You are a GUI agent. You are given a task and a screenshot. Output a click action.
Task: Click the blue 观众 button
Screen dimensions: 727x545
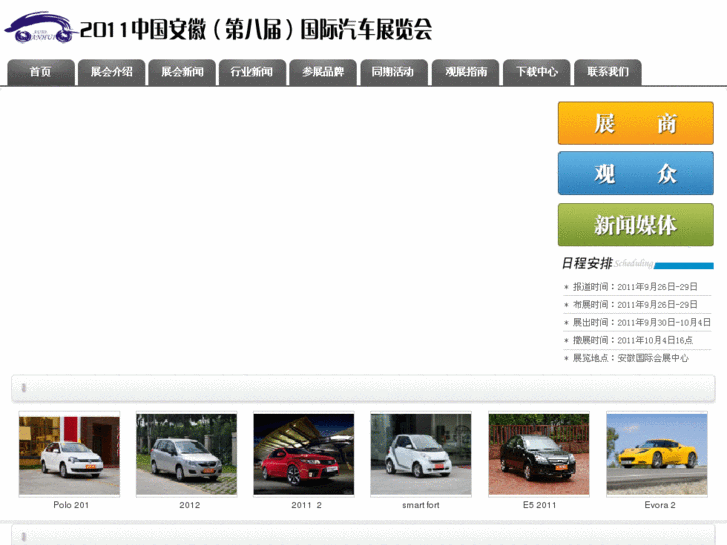point(636,173)
